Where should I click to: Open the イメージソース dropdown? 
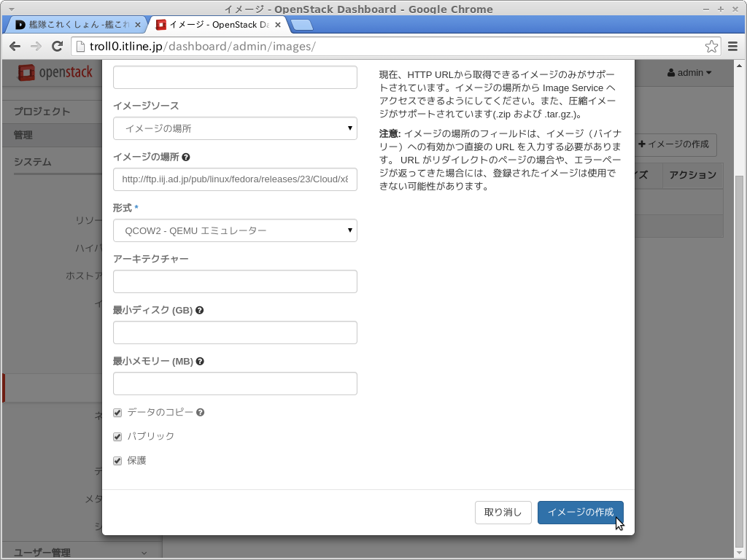tap(235, 128)
